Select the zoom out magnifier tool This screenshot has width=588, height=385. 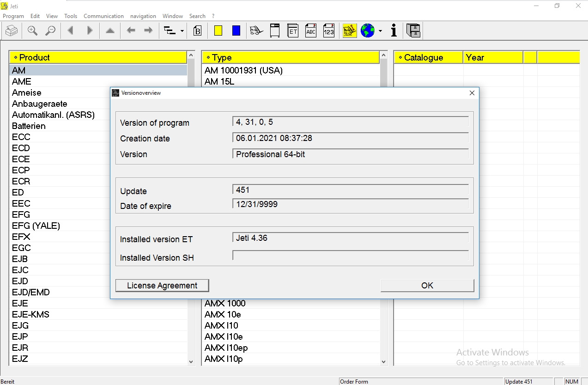[x=51, y=31]
